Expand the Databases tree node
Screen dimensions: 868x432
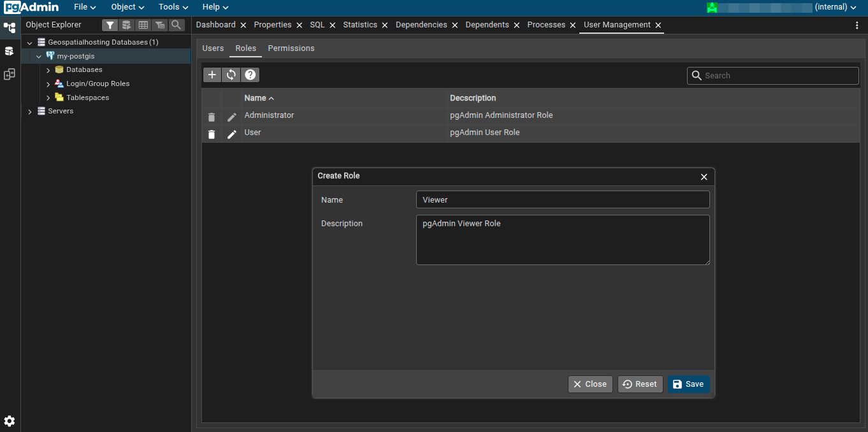[48, 70]
